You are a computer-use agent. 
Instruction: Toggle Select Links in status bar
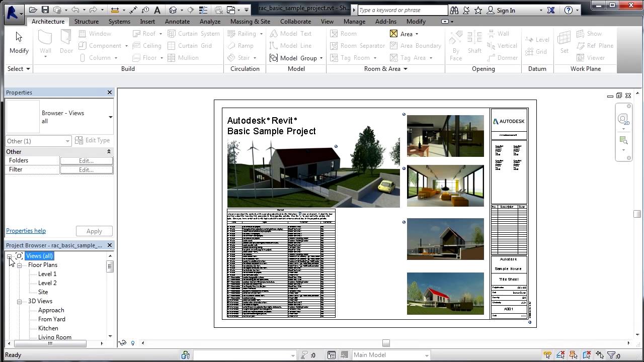click(x=547, y=355)
